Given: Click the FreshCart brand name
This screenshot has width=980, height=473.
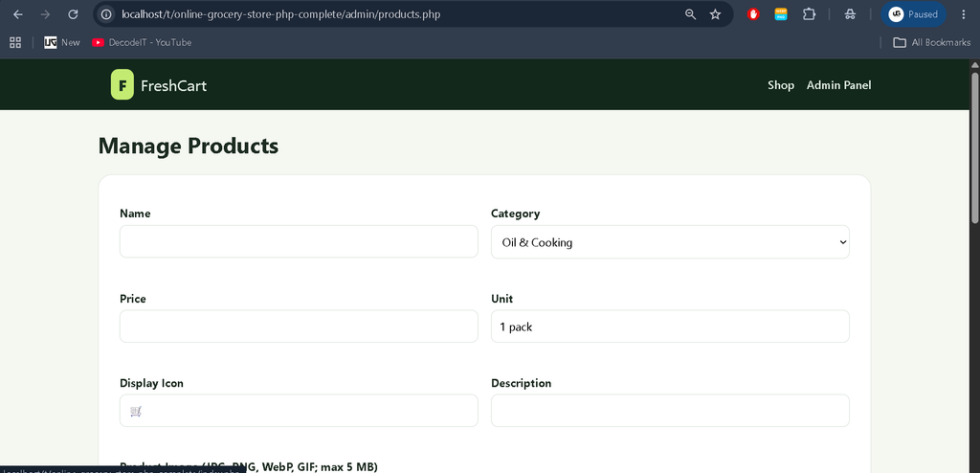Looking at the screenshot, I should (x=174, y=86).
